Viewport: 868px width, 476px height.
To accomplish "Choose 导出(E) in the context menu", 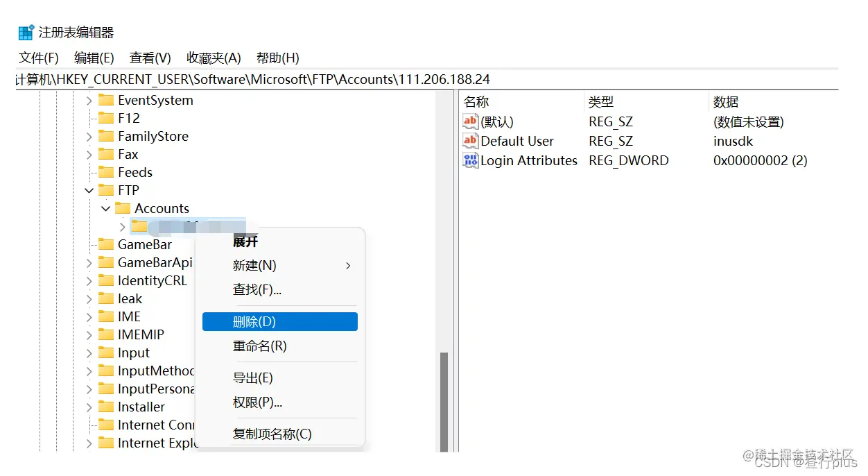I will [x=280, y=378].
